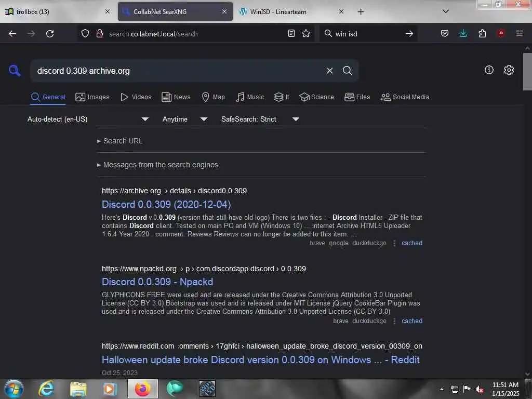The height and width of the screenshot is (399, 532).
Task: Open the SafeSearch: Strict dropdown
Action: pos(260,119)
